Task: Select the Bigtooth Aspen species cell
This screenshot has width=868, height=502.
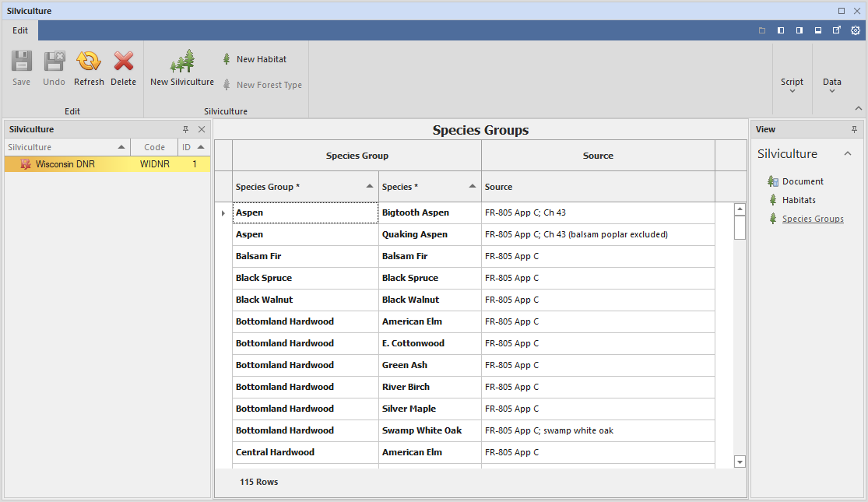Action: 430,212
